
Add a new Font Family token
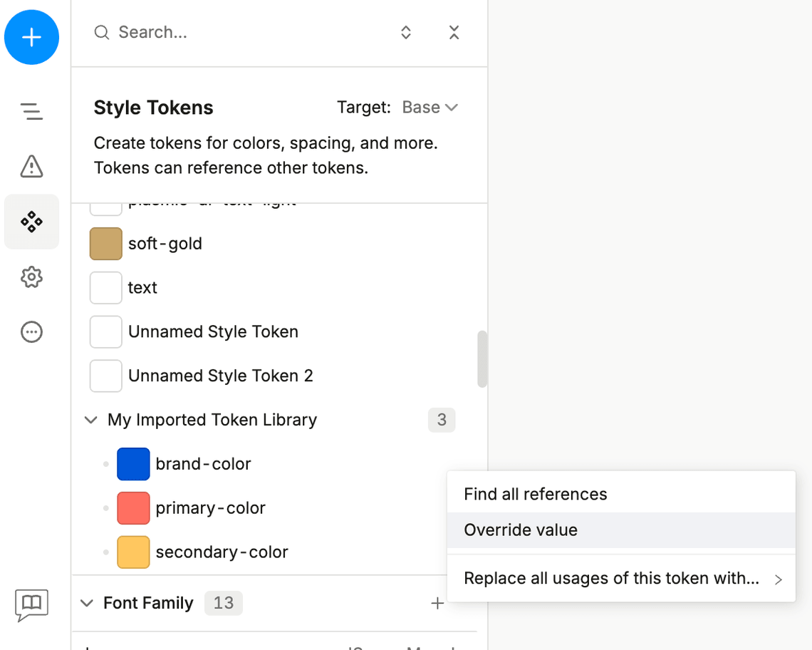coord(437,604)
